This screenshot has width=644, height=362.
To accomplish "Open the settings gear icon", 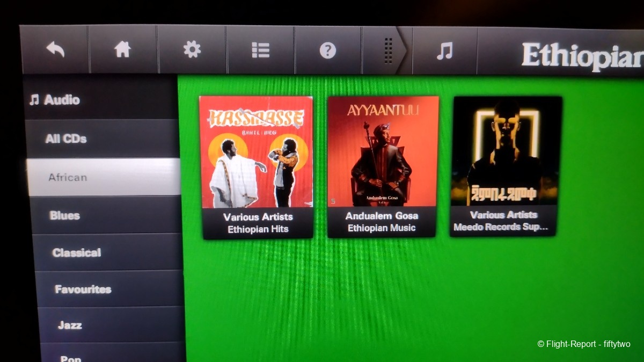I will (192, 49).
